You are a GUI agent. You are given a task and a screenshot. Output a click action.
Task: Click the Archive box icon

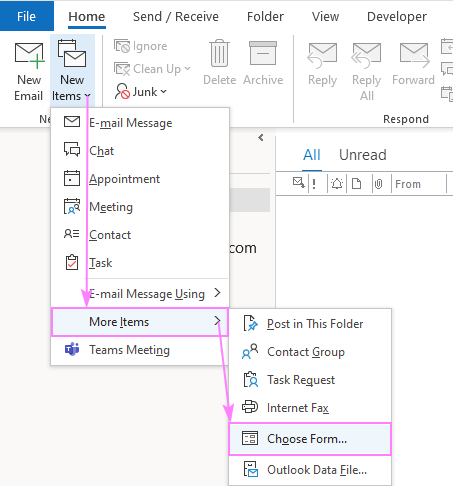[263, 53]
